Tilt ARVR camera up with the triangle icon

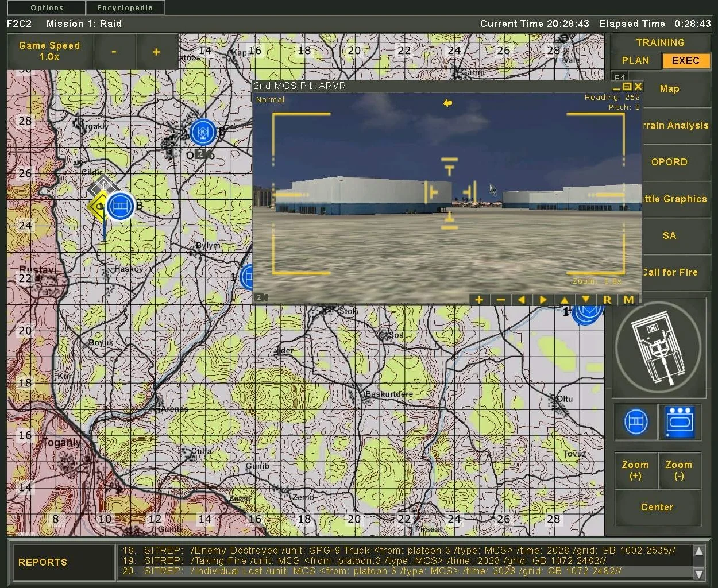(x=564, y=300)
